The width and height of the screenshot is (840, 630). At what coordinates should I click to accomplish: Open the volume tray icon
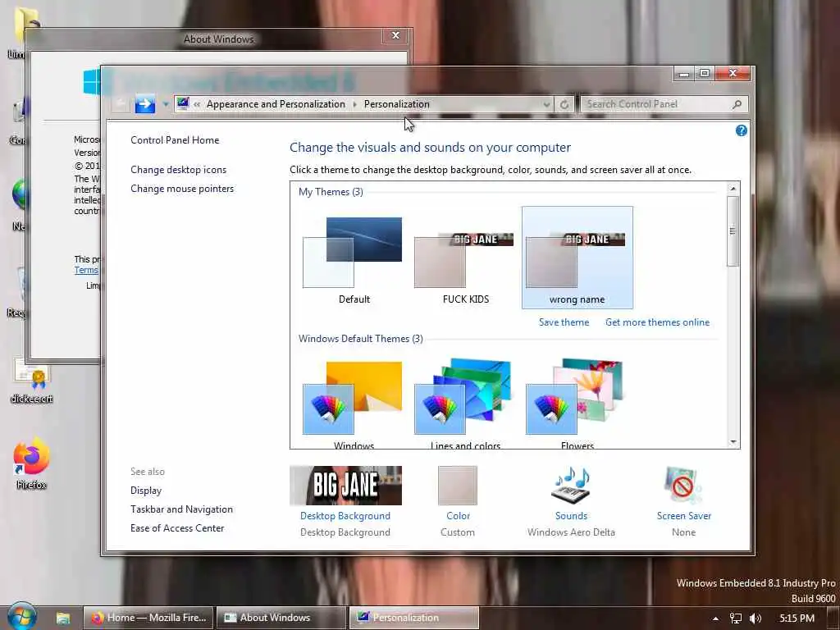[x=756, y=619]
